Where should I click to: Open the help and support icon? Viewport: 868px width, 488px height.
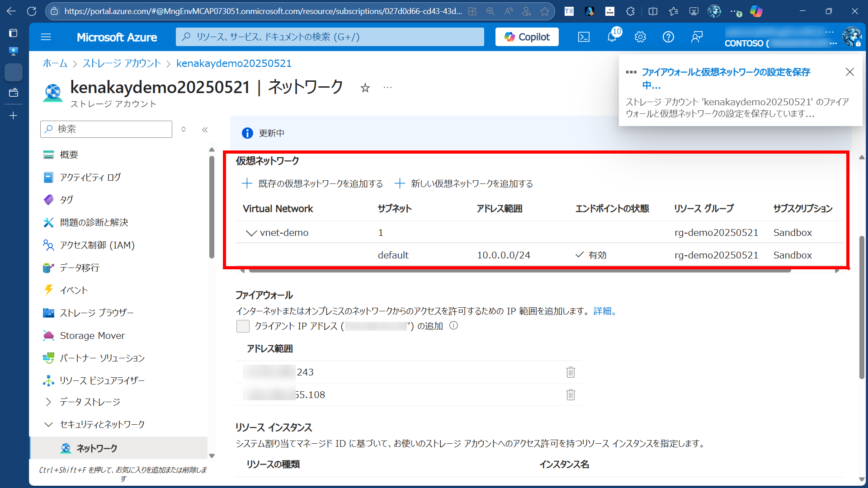668,37
